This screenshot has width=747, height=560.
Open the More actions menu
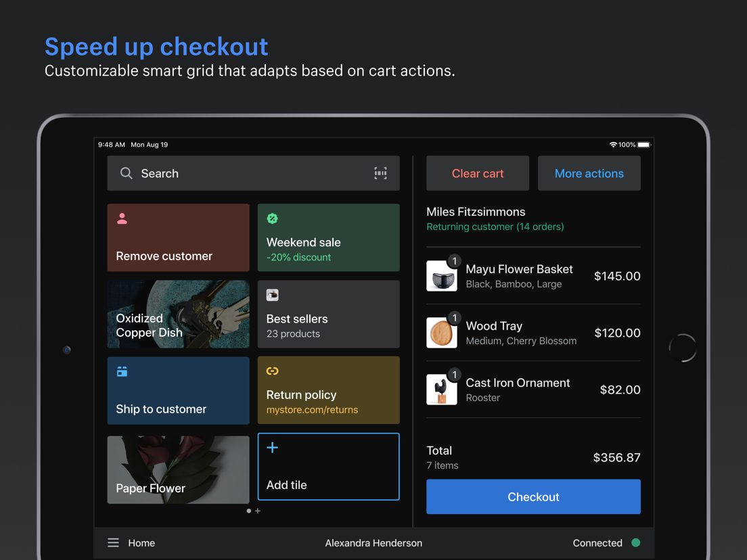tap(589, 173)
